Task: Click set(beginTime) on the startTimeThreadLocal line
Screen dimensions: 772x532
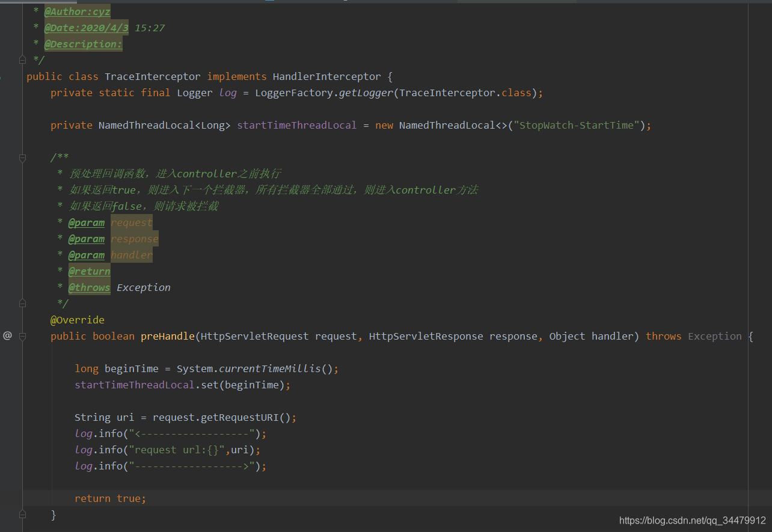Action: [243, 385]
